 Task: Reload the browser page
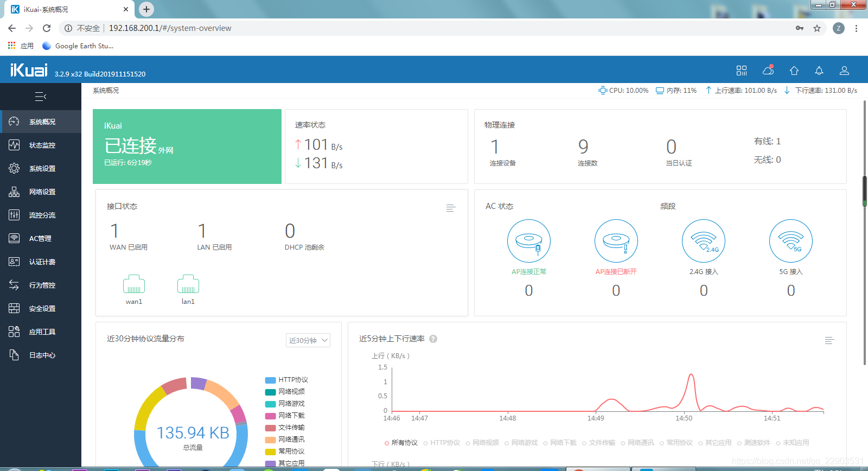pos(47,28)
